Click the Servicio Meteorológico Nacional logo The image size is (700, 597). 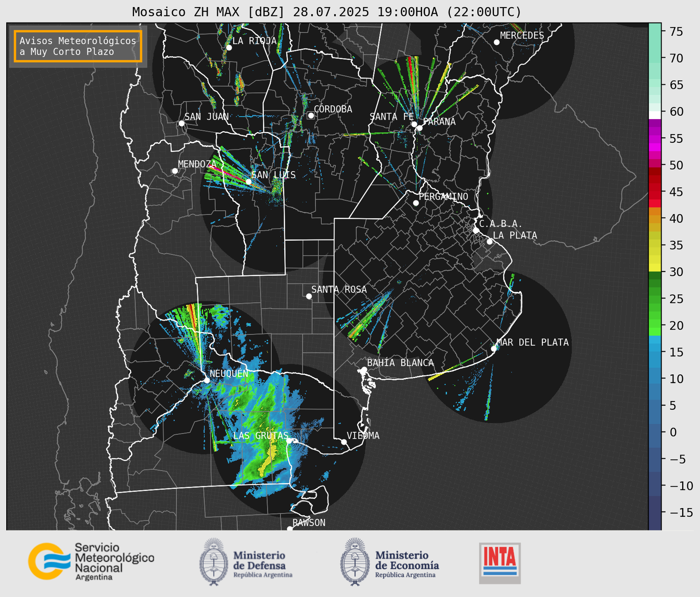click(x=91, y=561)
